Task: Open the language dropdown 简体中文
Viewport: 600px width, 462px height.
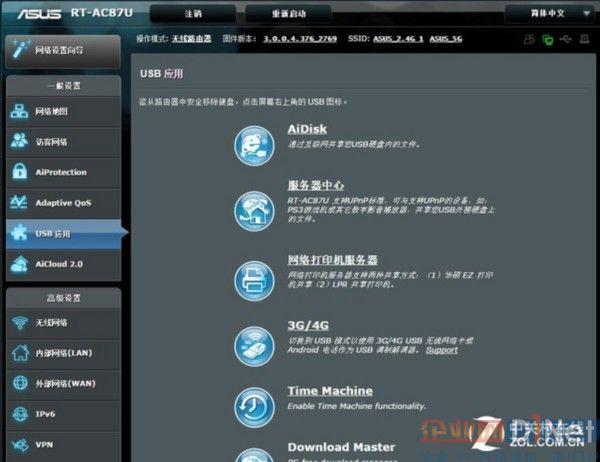Action: 550,13
